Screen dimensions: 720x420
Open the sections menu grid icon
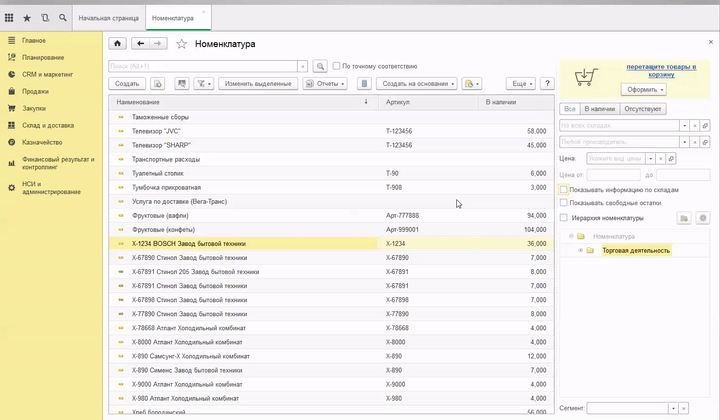(x=10, y=18)
